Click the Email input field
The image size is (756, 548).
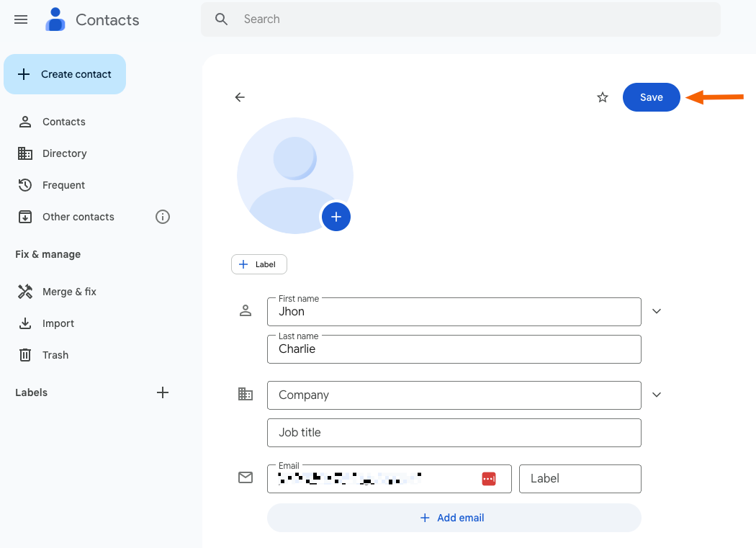coord(389,479)
